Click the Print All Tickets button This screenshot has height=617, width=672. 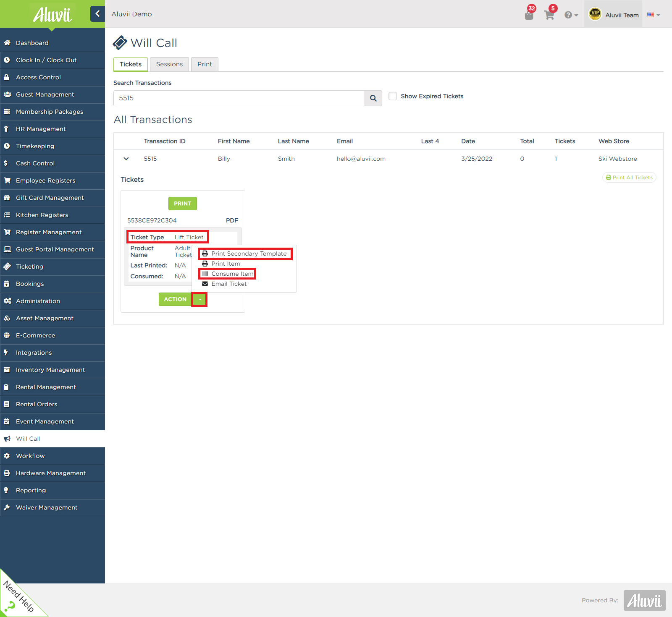(629, 178)
